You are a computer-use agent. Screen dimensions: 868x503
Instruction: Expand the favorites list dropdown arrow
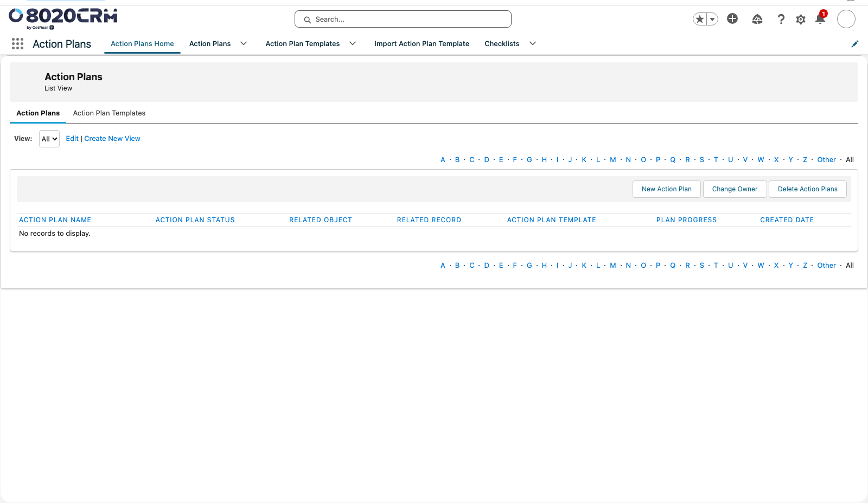(x=712, y=20)
